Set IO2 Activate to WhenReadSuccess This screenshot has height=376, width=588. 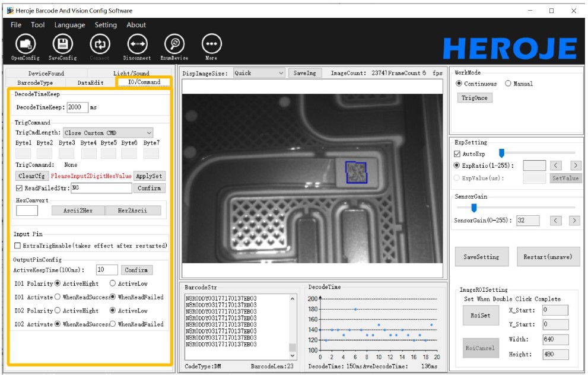click(x=58, y=324)
